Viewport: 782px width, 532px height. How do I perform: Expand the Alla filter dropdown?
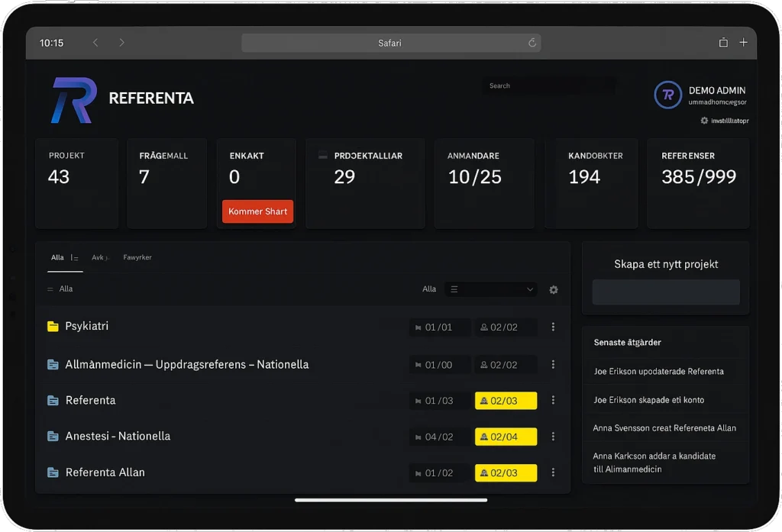coord(491,290)
